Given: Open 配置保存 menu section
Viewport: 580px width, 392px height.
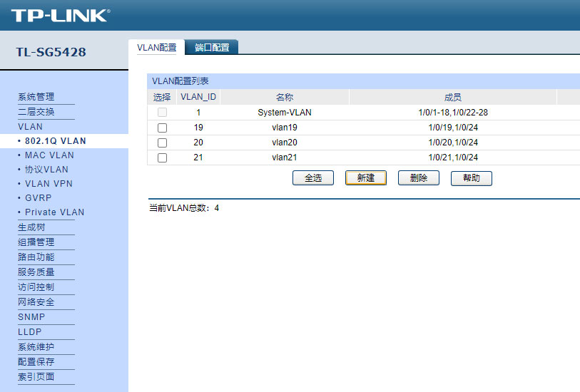Looking at the screenshot, I should pyautogui.click(x=36, y=362).
